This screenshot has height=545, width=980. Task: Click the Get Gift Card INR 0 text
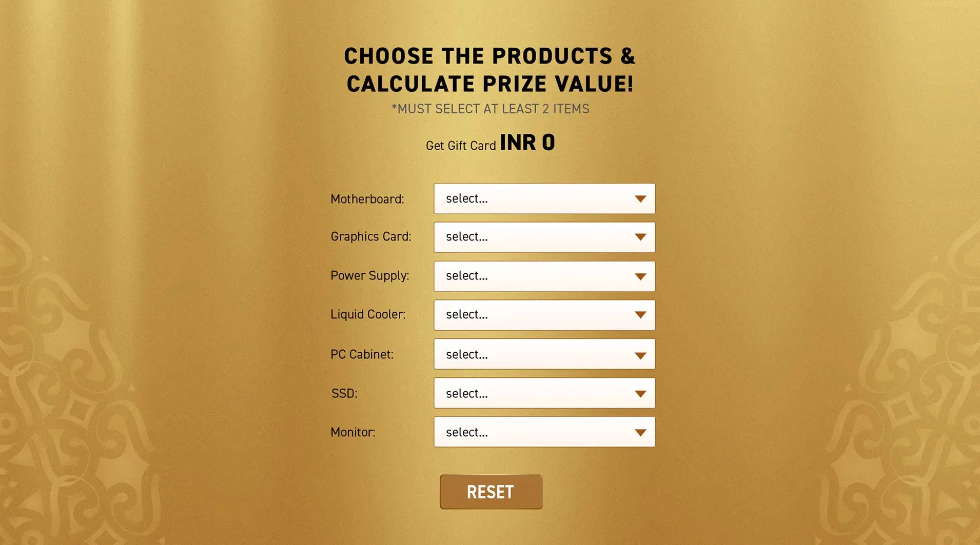click(490, 143)
